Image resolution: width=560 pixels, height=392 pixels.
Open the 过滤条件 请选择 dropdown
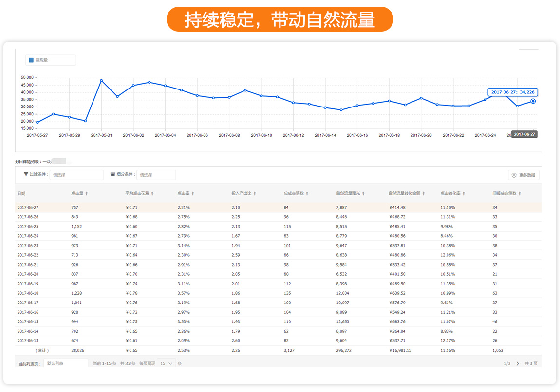77,175
